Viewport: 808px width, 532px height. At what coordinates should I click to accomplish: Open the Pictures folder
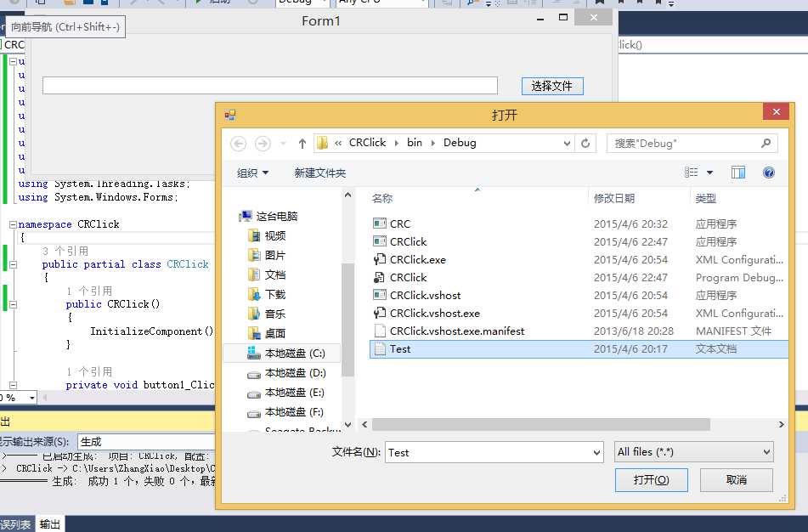[x=268, y=255]
